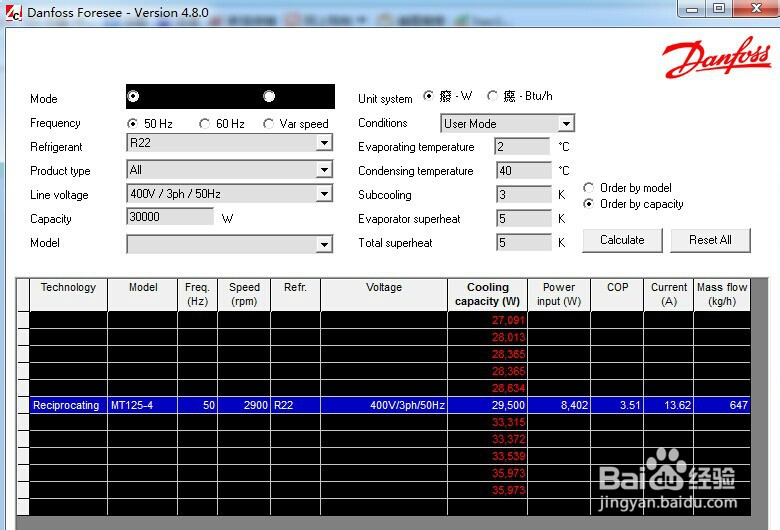Maximize the Danfoss Foresee window
This screenshot has width=780, height=530.
[x=719, y=8]
